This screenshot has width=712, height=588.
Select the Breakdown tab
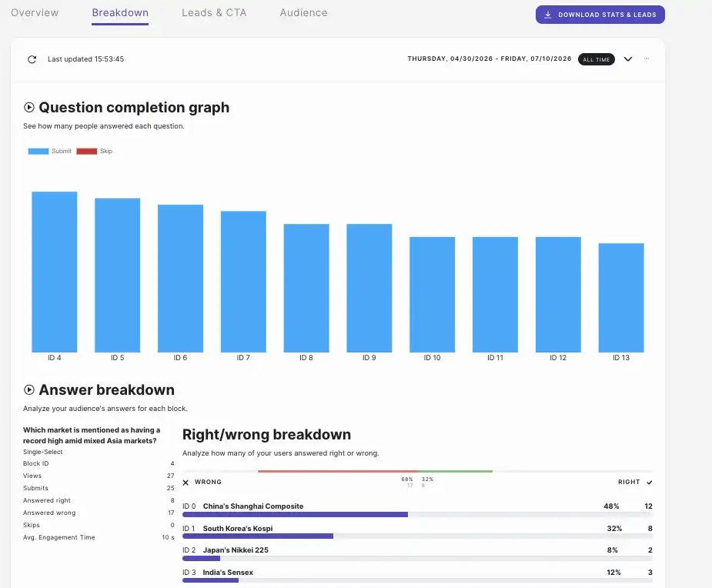pyautogui.click(x=120, y=13)
